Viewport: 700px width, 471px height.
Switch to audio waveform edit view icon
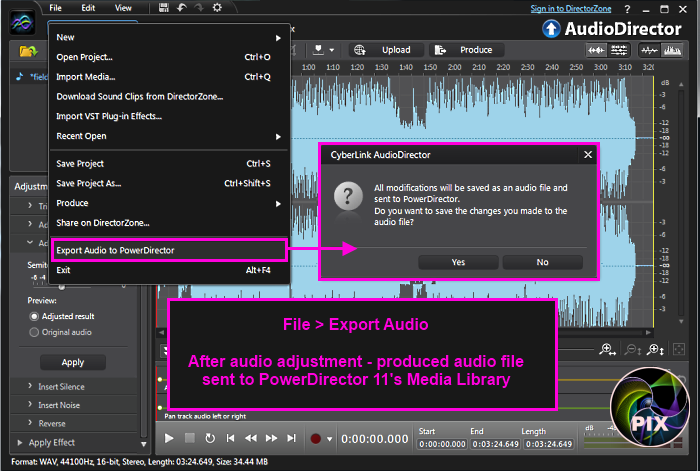coord(596,50)
